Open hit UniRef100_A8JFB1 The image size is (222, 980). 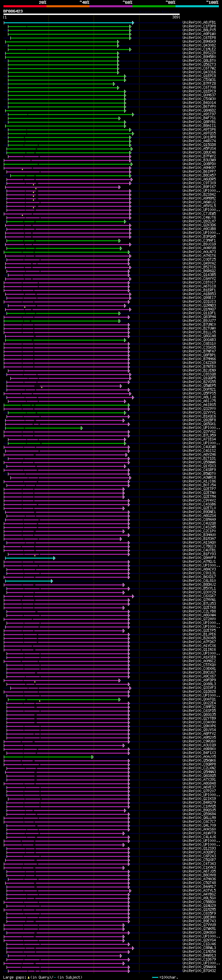199,23
